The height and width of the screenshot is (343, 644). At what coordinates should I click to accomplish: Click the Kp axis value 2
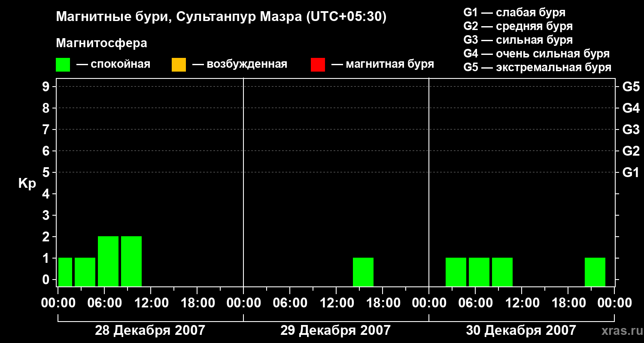click(47, 237)
